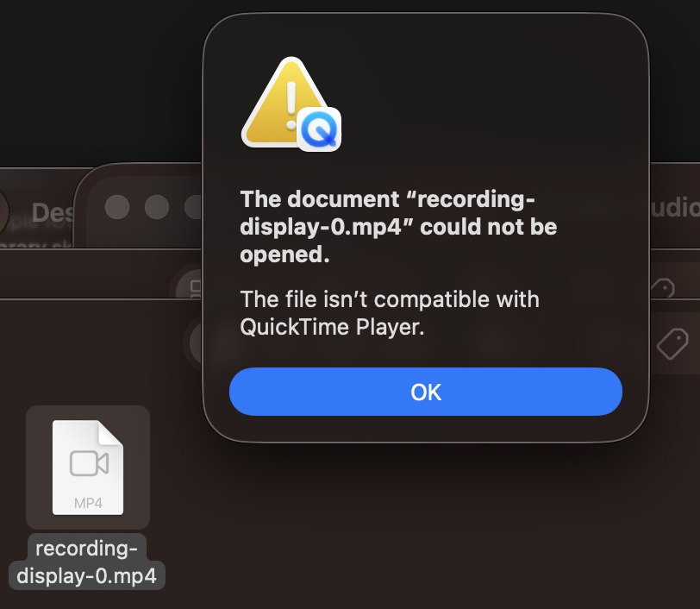Screen dimensions: 700x609
Task: Click the bold "could not be opened" heading
Action: coord(398,227)
